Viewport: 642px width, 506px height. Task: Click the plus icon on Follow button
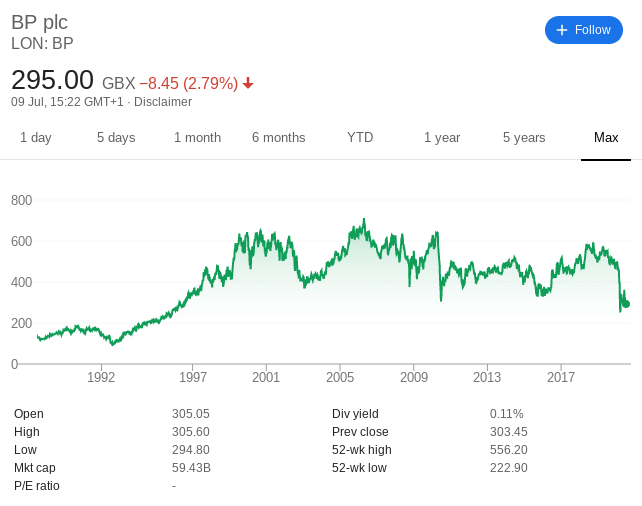[x=562, y=30]
